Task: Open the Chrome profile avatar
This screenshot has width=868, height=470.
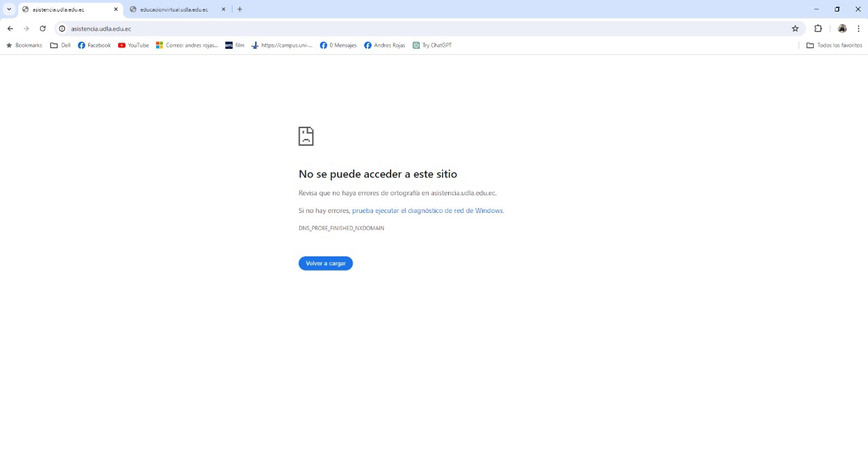Action: coord(842,28)
